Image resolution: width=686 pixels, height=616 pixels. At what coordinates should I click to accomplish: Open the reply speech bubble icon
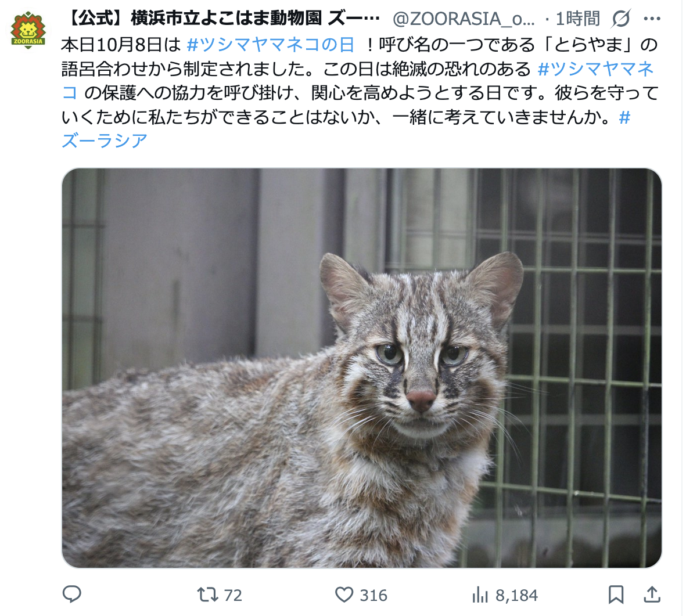click(x=72, y=594)
